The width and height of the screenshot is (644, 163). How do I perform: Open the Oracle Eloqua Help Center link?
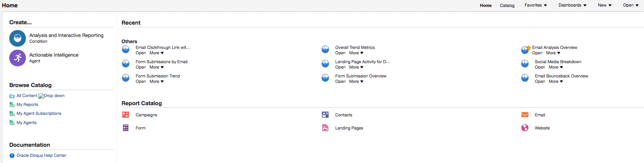[42, 156]
